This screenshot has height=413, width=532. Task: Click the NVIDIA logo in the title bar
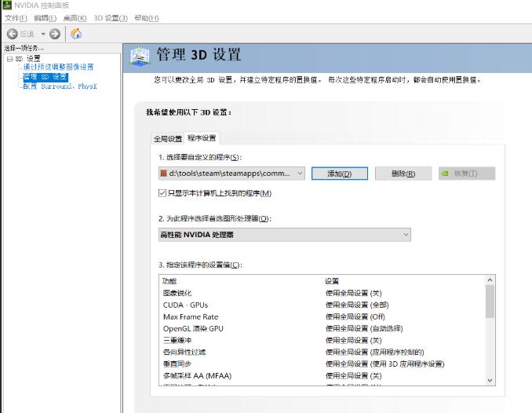tap(6, 5)
